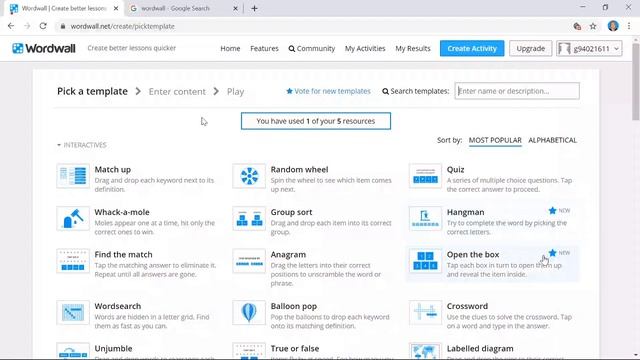Screen dimensions: 640x360
Task: Click the browser back arrow
Action: (x=11, y=26)
